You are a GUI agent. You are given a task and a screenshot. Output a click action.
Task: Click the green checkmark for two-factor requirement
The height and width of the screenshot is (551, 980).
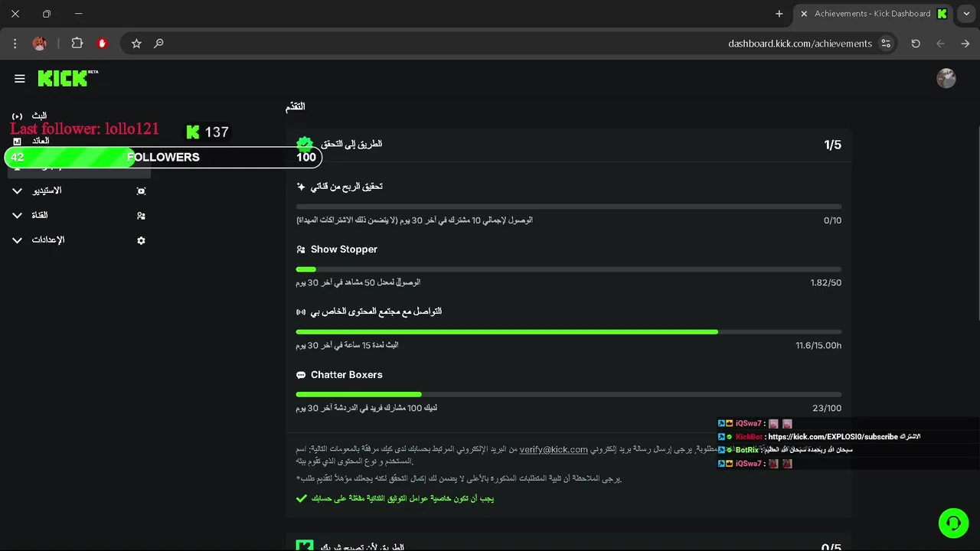pos(301,498)
